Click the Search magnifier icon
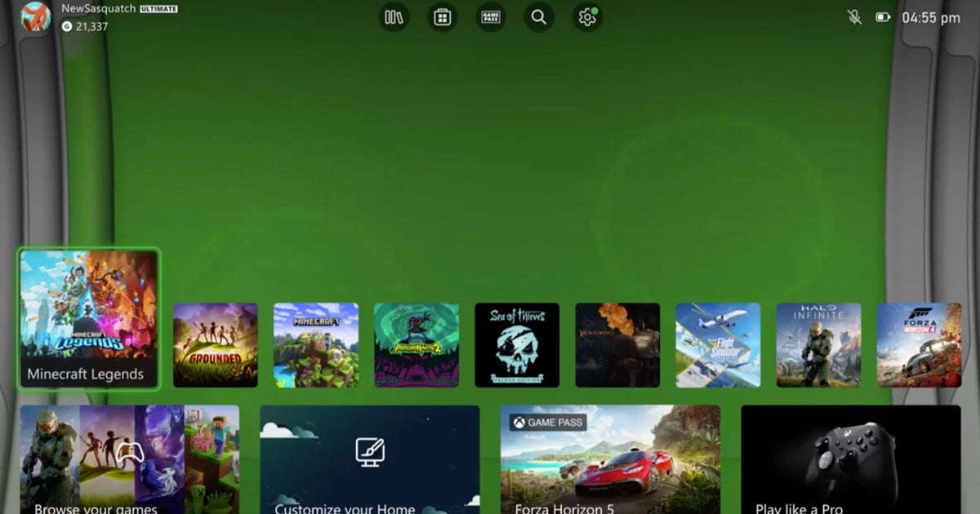The width and height of the screenshot is (980, 514). pos(538,17)
